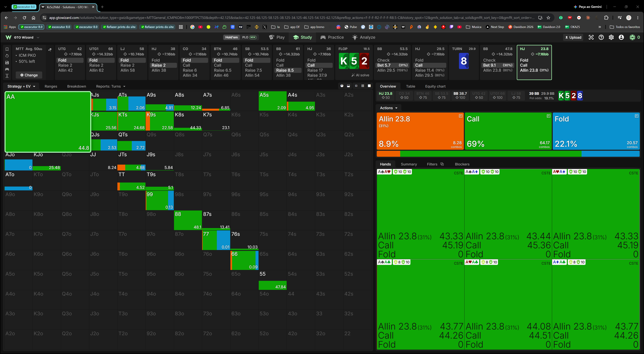The width and height of the screenshot is (644, 354).
Task: Click AI solve under the flop cards
Action: [360, 75]
